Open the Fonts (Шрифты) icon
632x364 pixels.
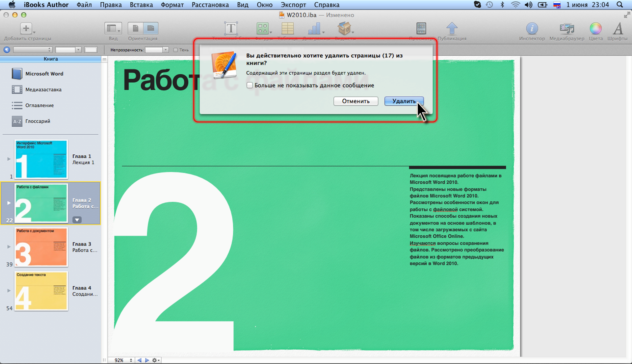click(x=618, y=28)
